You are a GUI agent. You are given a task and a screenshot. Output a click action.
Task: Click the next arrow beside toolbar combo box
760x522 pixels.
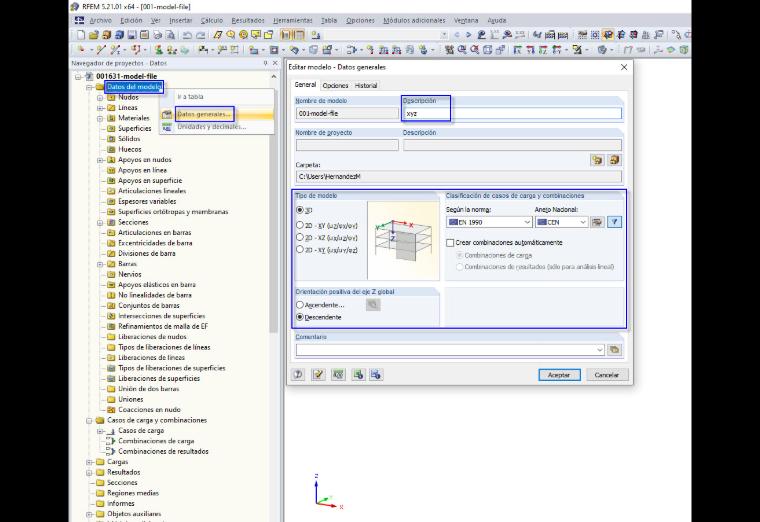click(468, 35)
